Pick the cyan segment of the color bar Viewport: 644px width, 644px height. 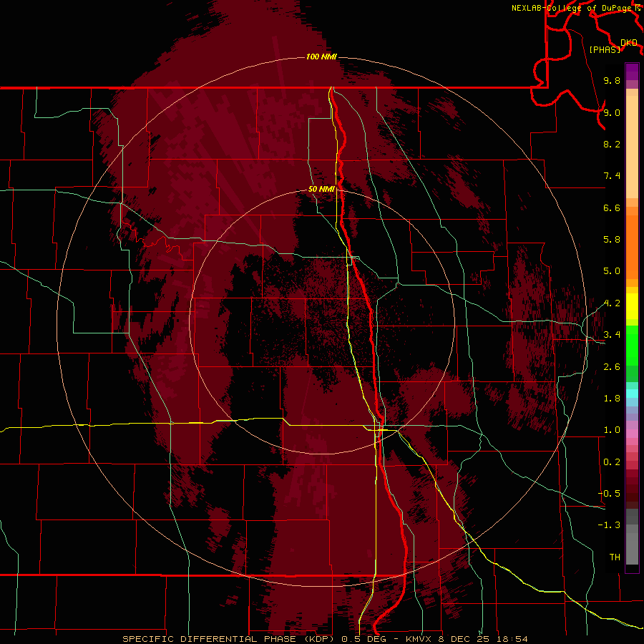point(632,394)
